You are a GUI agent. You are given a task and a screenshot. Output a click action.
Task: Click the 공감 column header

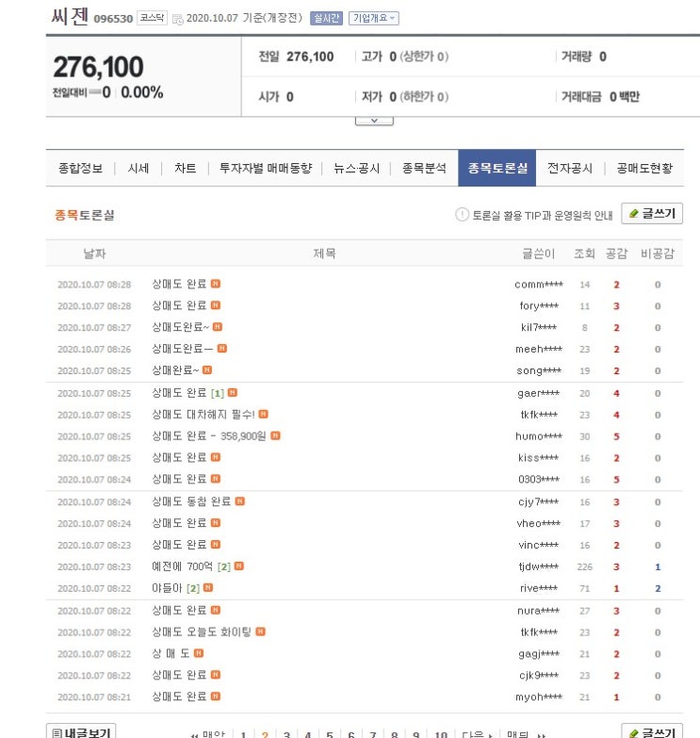616,254
